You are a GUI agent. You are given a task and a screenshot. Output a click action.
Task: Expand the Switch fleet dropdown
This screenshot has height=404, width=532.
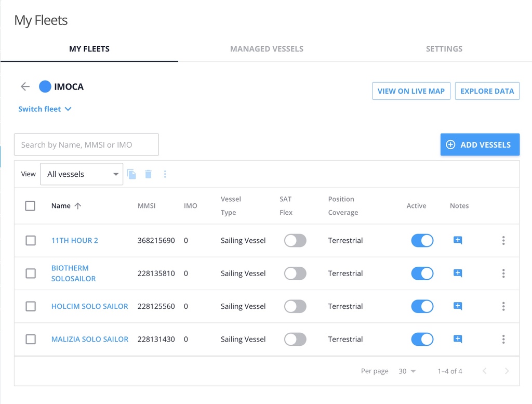point(45,109)
